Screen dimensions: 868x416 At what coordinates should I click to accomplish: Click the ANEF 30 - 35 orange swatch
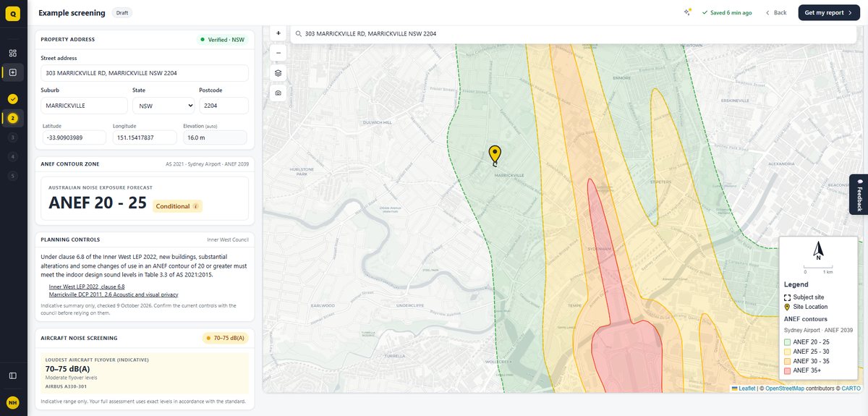[788, 361]
